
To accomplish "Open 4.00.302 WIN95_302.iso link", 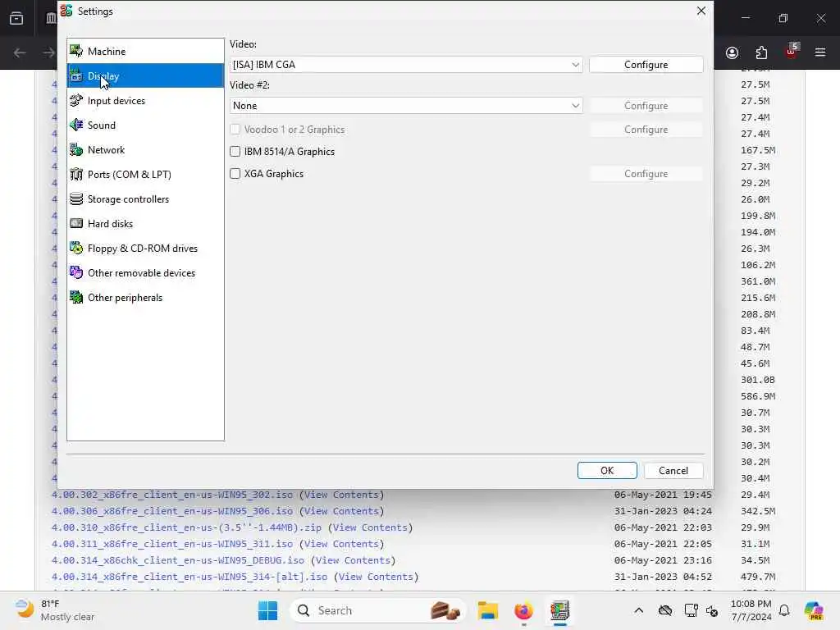I will click(x=172, y=495).
